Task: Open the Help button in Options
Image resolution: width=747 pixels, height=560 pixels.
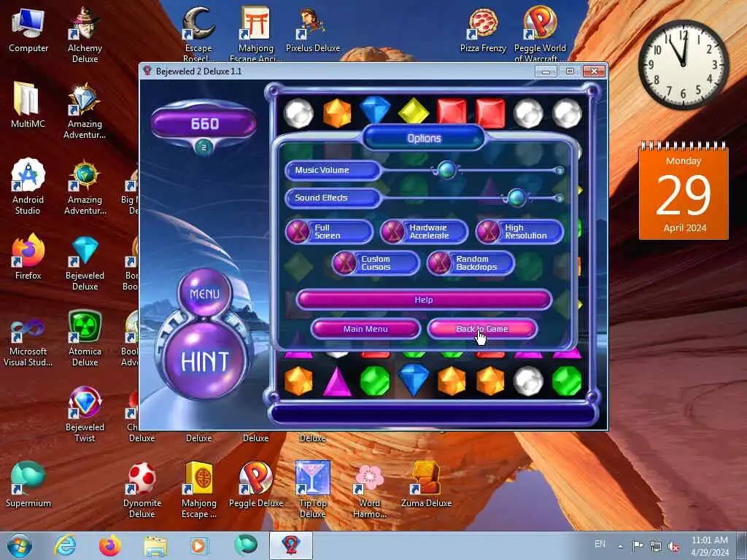Action: [424, 300]
